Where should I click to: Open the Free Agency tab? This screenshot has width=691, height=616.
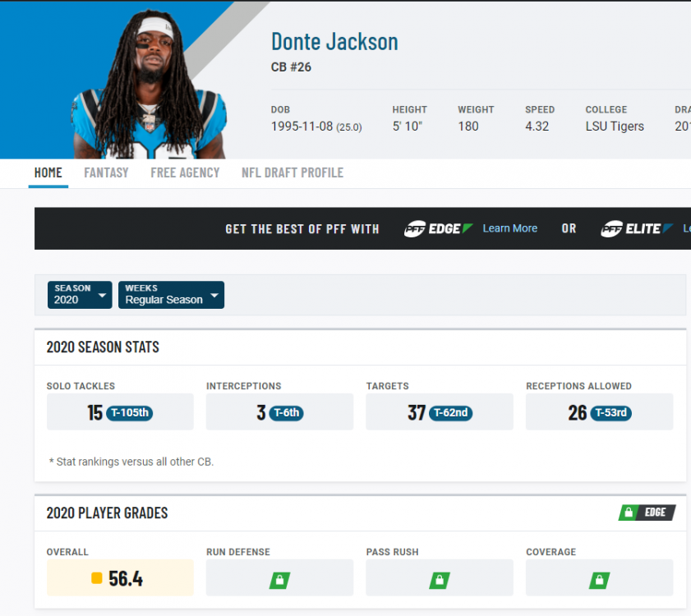click(x=185, y=172)
